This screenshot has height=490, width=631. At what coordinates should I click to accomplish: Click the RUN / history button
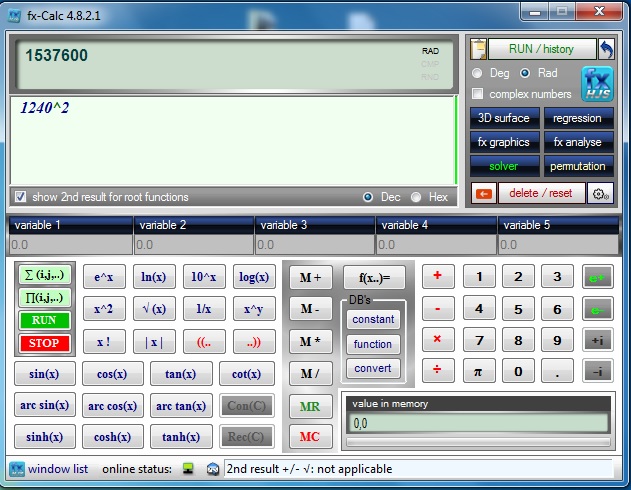point(542,49)
